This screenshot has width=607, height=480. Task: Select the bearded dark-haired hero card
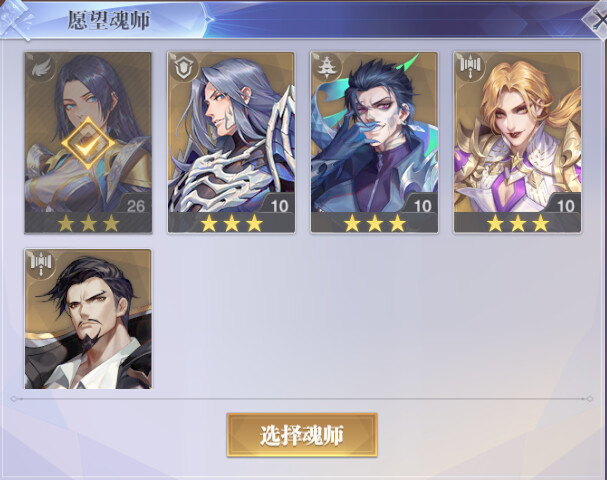88,319
